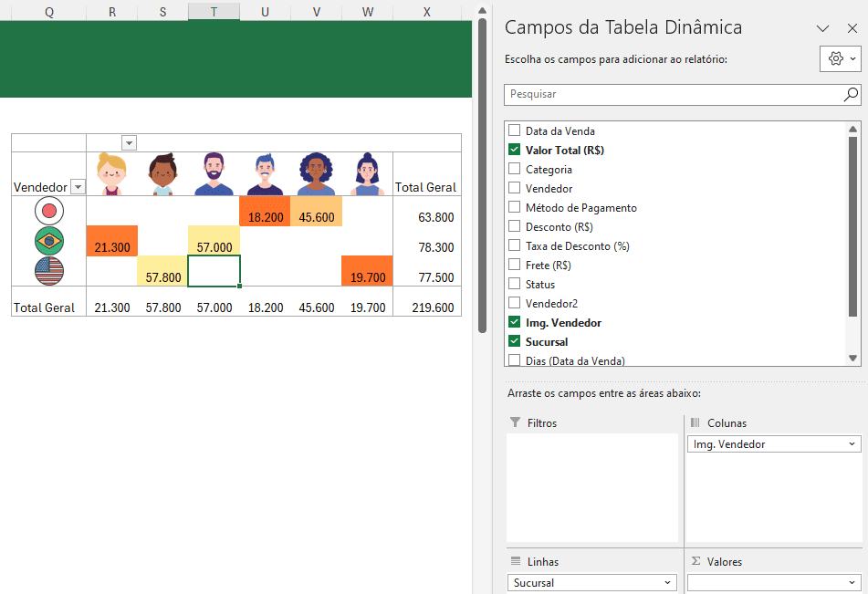Click the USA flag icon row label
Image resolution: width=868 pixels, height=594 pixels.
47,271
